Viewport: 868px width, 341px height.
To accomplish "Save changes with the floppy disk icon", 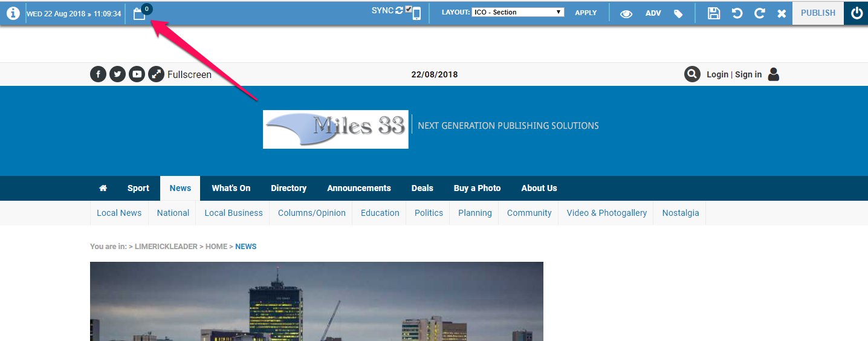I will click(714, 13).
